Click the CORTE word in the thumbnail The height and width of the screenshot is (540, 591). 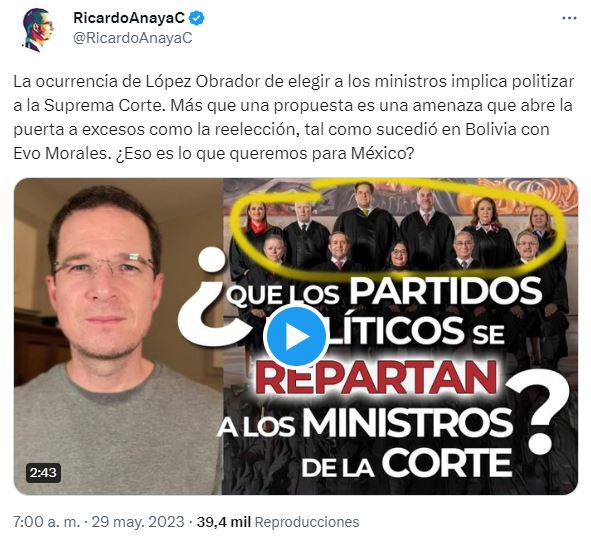point(447,462)
